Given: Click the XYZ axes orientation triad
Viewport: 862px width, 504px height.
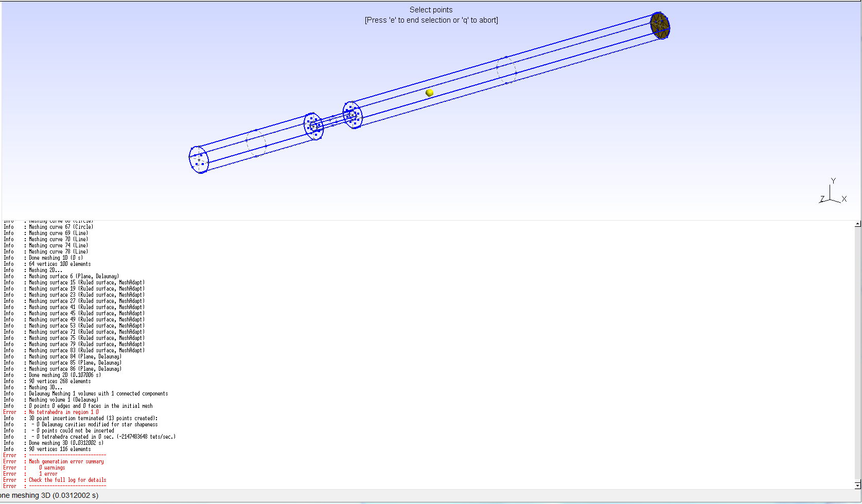Looking at the screenshot, I should [x=832, y=194].
